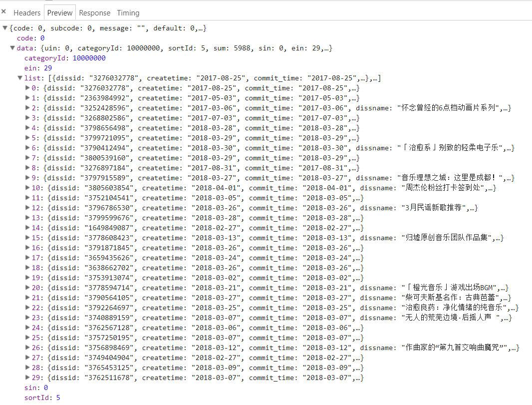Close the request details panel
The width and height of the screenshot is (532, 405).
tap(3, 11)
